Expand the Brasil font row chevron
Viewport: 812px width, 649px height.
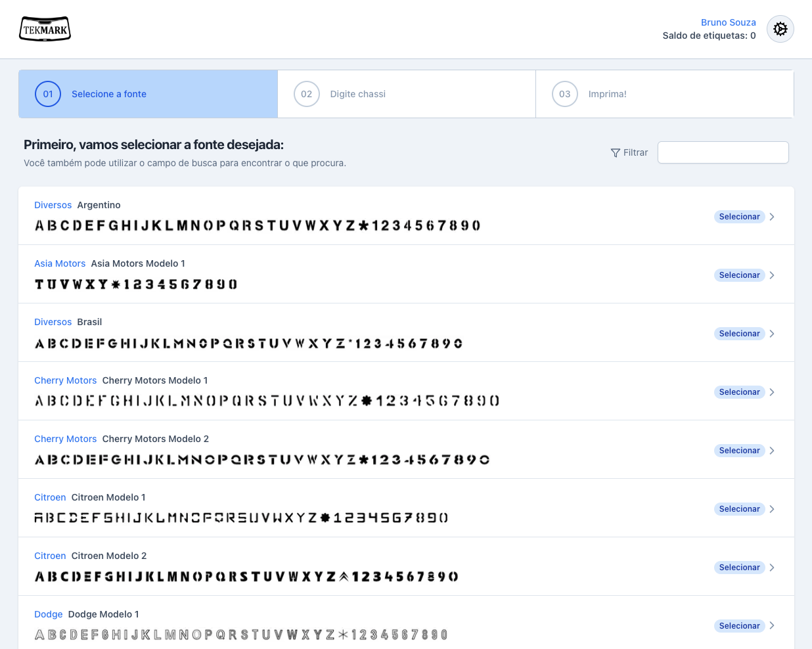tap(772, 334)
